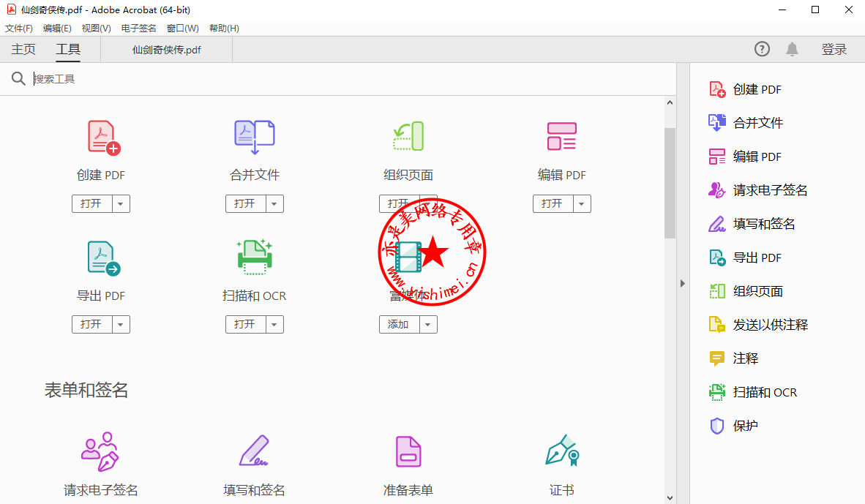The width and height of the screenshot is (865, 504).
Task: Select 创建 PDF icon in right sidebar
Action: tap(717, 89)
